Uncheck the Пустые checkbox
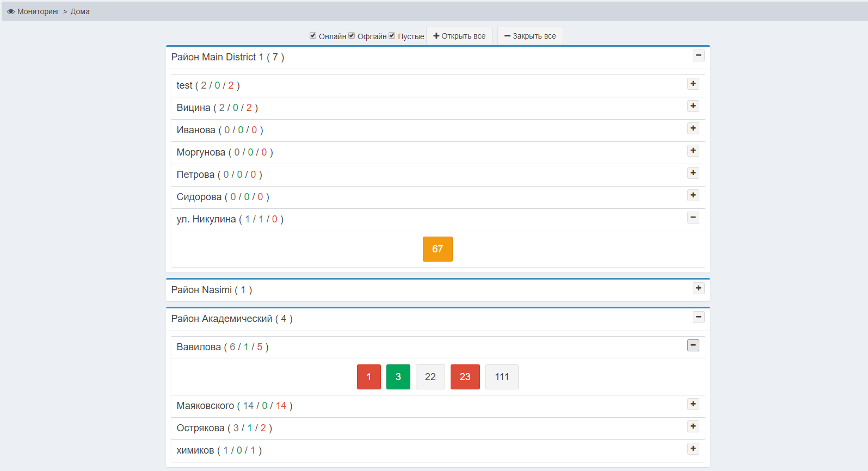The image size is (868, 471). point(392,36)
